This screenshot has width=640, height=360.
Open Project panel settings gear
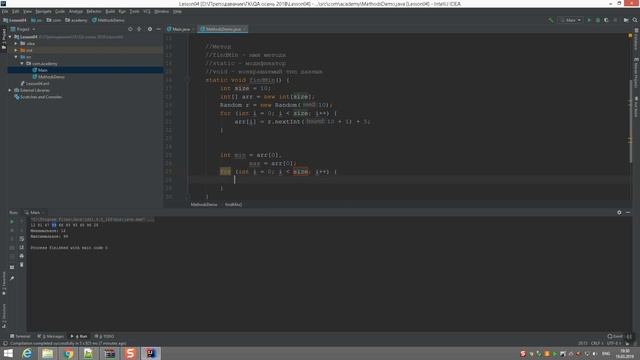click(150, 29)
